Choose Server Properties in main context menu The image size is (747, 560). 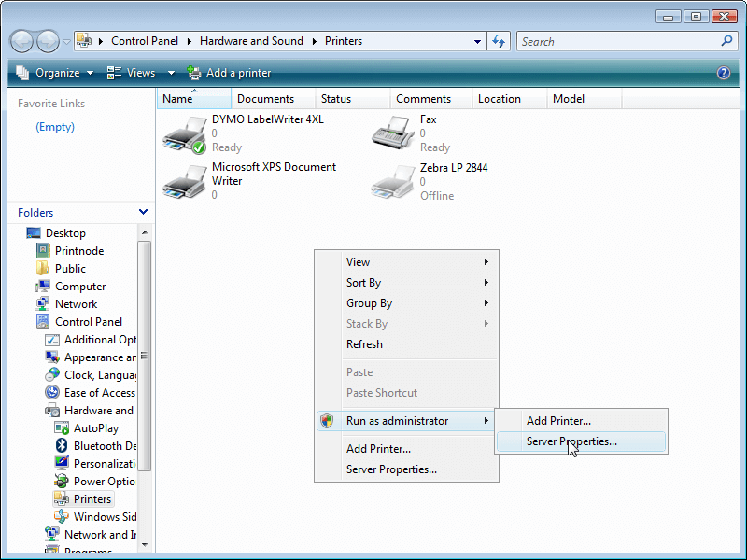406,469
